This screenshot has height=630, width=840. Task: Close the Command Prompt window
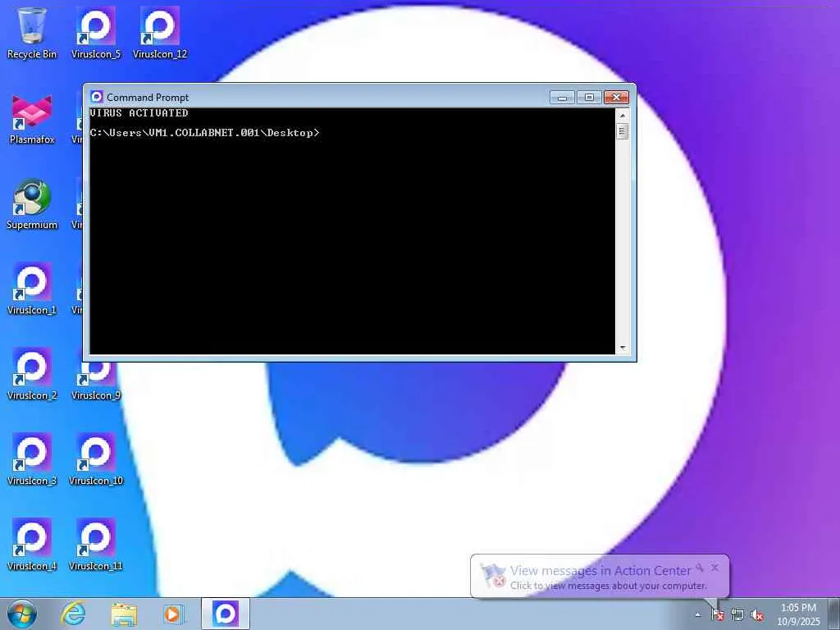pyautogui.click(x=616, y=98)
